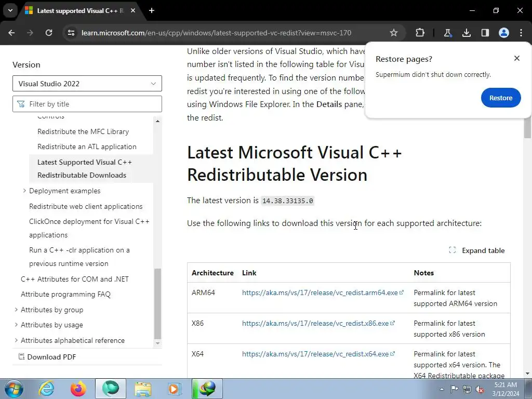Open network status tray icon
532x399 pixels.
[x=467, y=389]
